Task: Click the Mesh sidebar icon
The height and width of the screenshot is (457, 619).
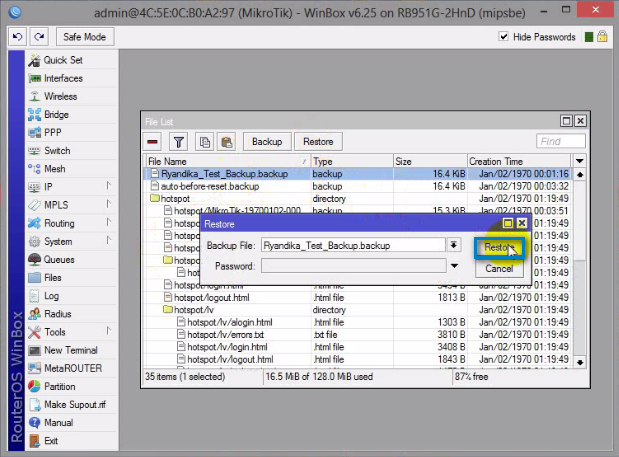Action: 34,169
